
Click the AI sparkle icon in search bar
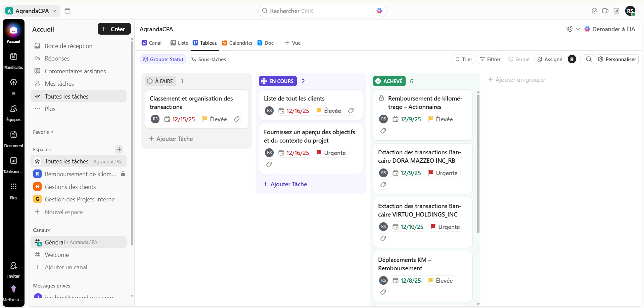[x=379, y=11]
